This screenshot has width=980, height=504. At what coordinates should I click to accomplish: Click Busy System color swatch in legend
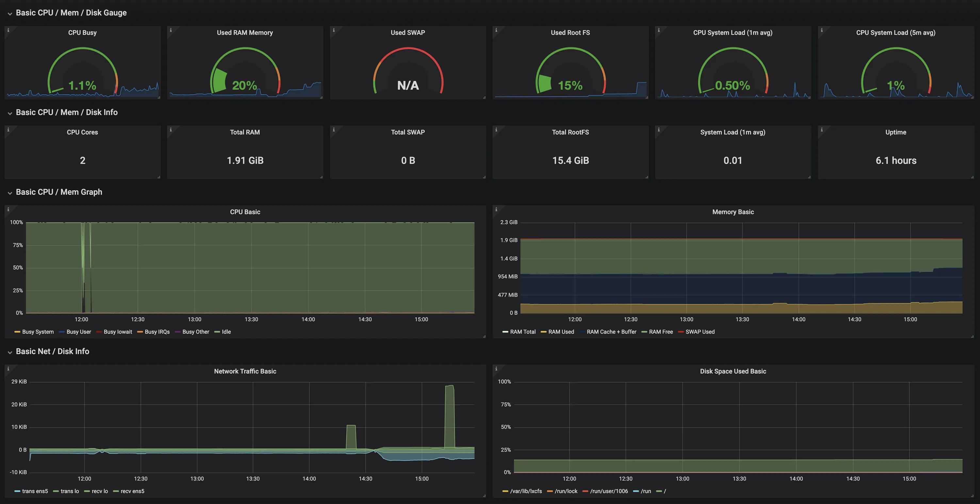[x=17, y=332]
